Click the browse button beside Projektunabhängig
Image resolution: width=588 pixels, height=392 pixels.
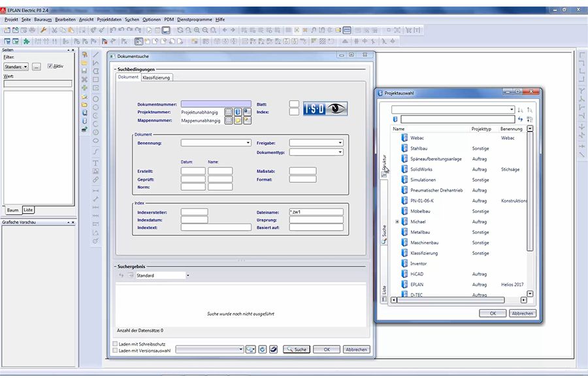[x=229, y=112]
